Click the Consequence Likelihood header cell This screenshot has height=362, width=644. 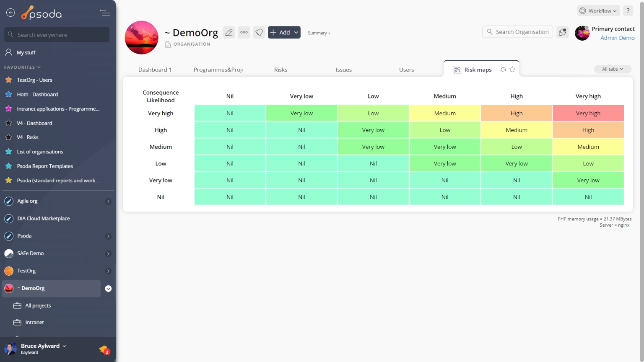tap(161, 96)
